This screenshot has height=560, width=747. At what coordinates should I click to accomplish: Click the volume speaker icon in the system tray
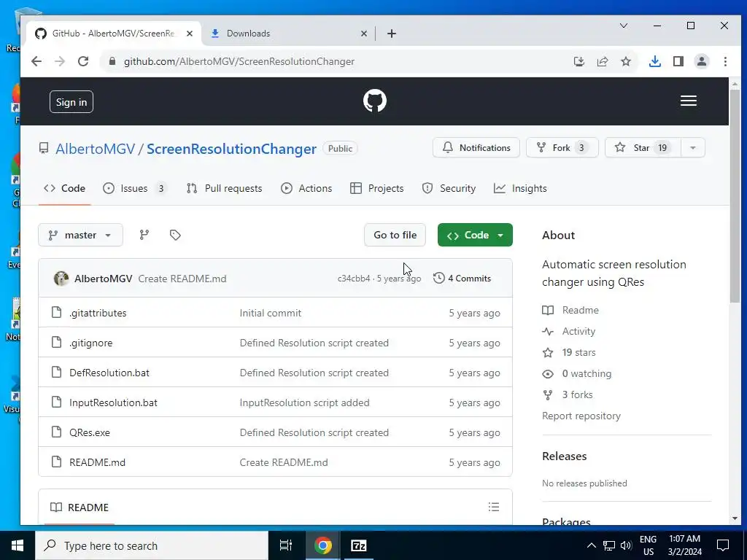626,545
